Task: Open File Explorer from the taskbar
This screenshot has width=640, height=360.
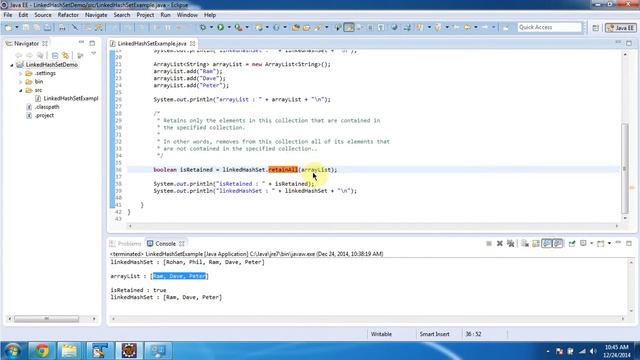Action: pyautogui.click(x=69, y=351)
